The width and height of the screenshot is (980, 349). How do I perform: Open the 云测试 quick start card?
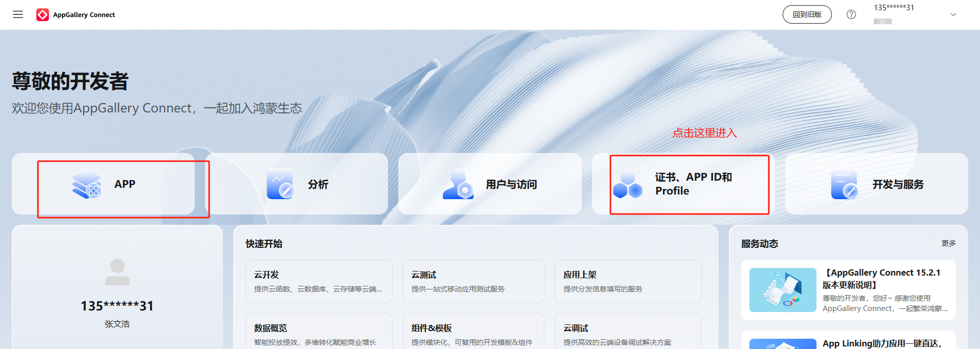474,281
